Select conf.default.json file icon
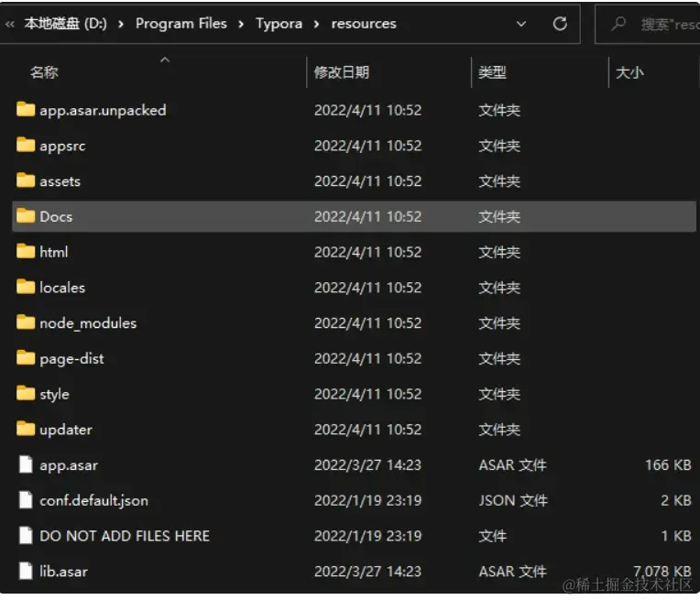 26,499
